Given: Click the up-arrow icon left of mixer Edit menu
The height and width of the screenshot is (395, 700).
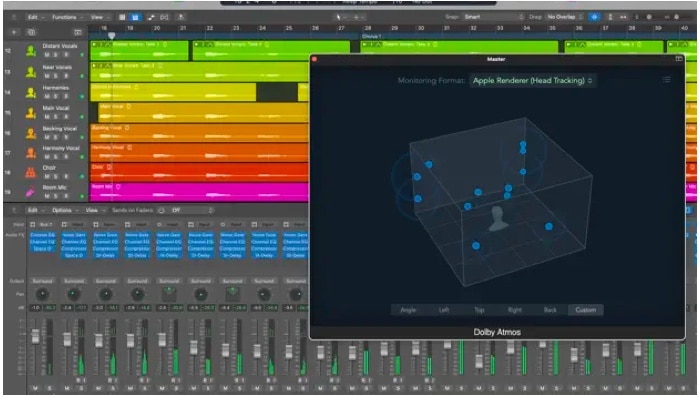Looking at the screenshot, I should (x=14, y=210).
